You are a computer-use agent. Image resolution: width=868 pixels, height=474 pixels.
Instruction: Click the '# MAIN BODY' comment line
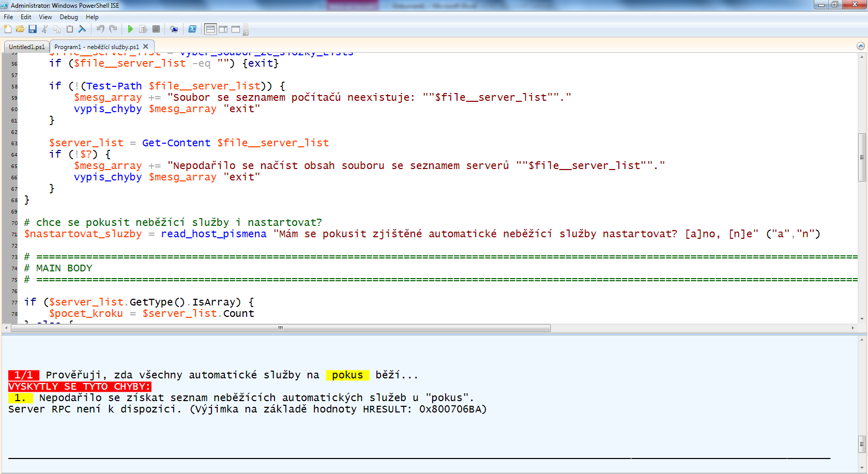tap(58, 268)
